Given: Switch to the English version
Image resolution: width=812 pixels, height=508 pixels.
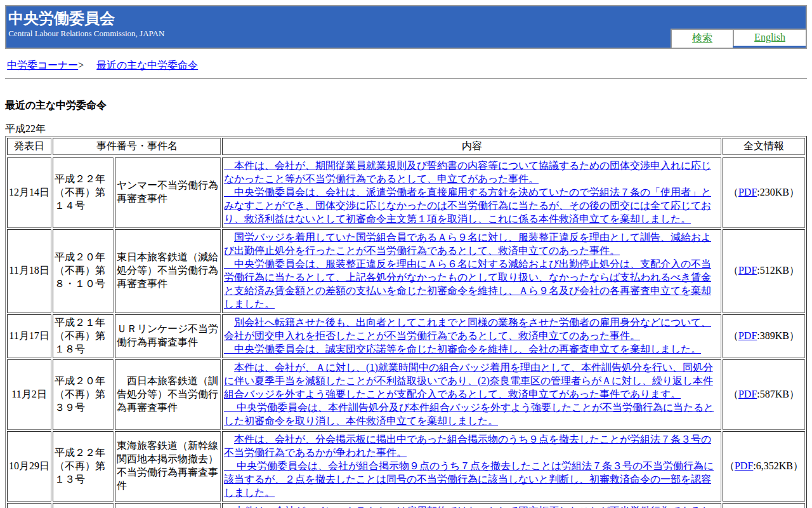Looking at the screenshot, I should [769, 37].
